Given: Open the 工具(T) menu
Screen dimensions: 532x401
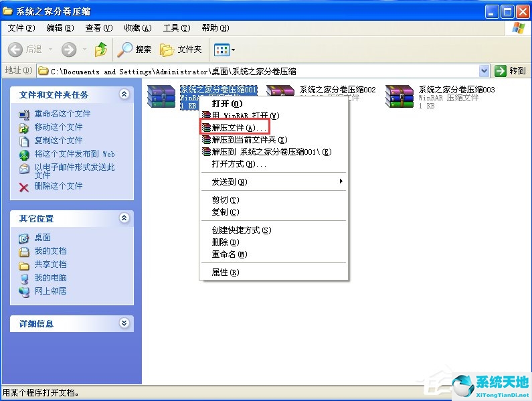Looking at the screenshot, I should click(177, 28).
